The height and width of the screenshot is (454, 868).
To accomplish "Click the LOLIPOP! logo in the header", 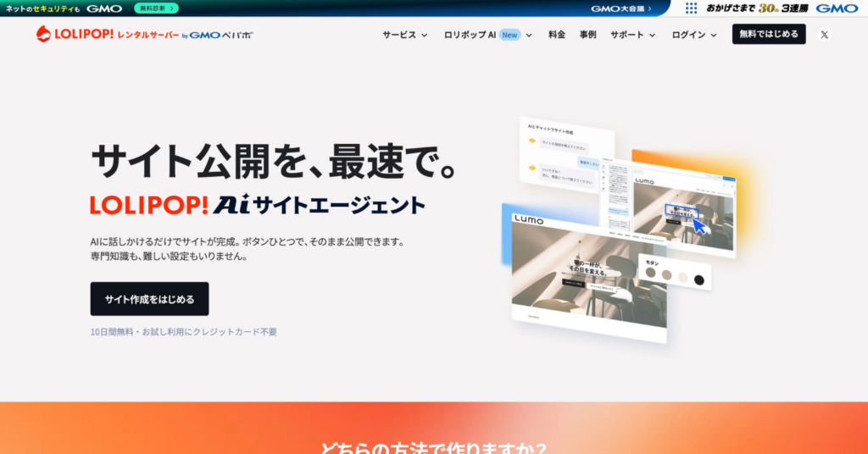I will pos(108,34).
